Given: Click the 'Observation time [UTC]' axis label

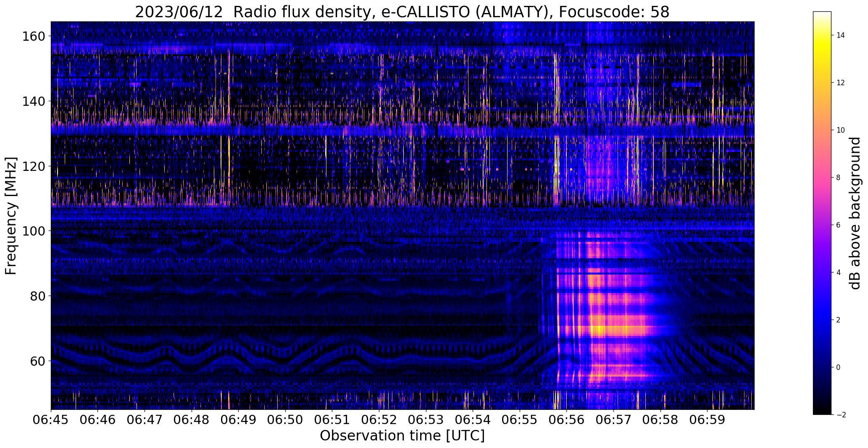Looking at the screenshot, I should click(402, 435).
